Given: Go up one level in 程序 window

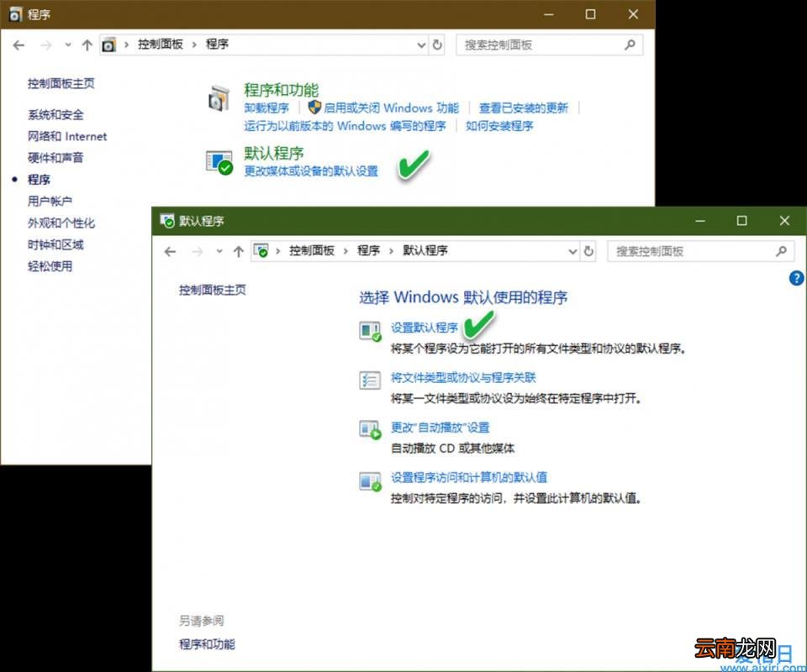Looking at the screenshot, I should click(x=87, y=45).
